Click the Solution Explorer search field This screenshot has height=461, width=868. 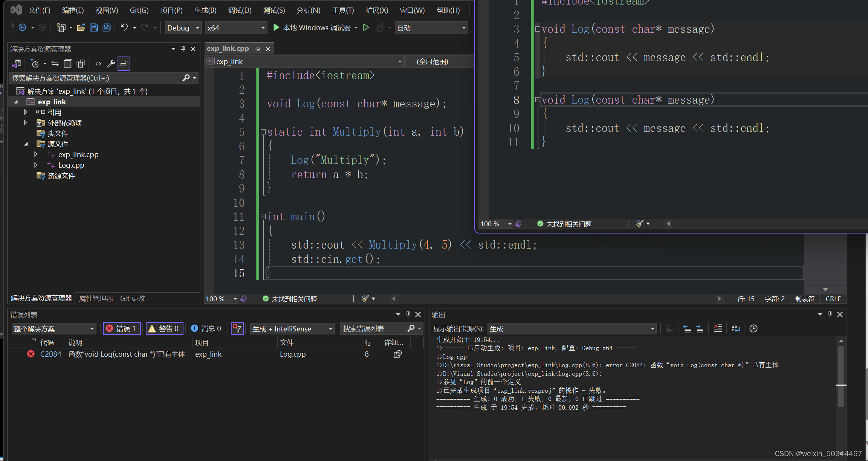pos(96,78)
